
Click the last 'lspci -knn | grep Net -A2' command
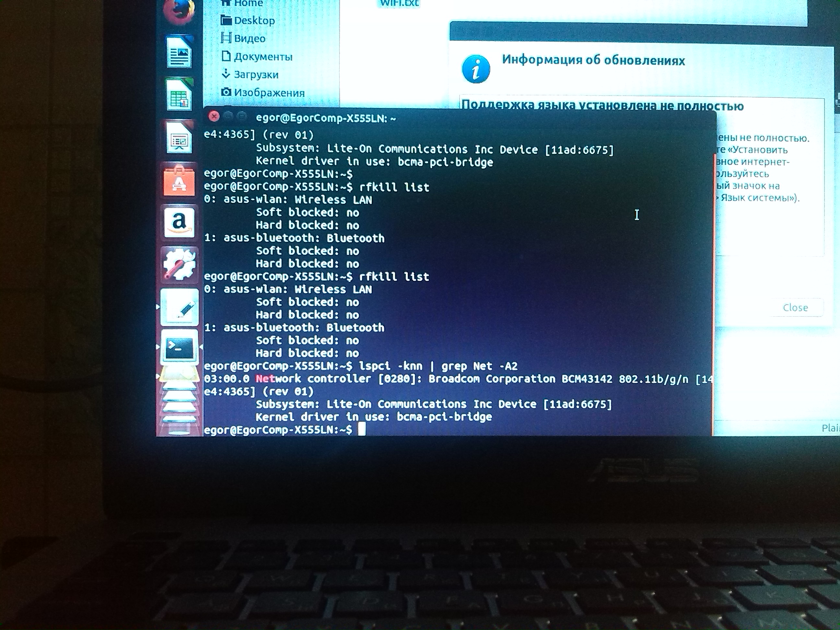[x=438, y=366]
